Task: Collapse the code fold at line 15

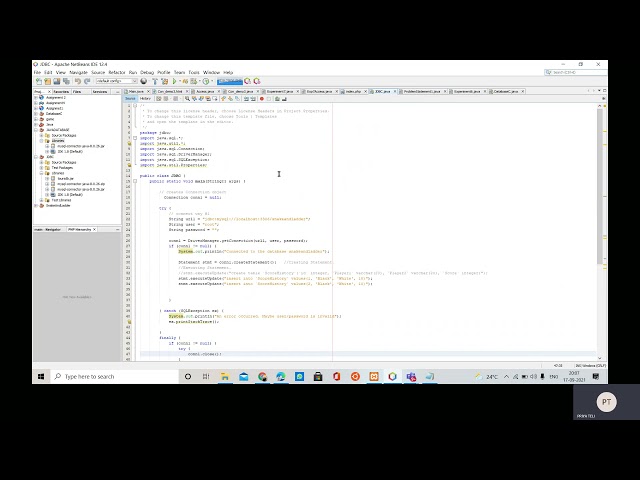Action: click(x=135, y=181)
